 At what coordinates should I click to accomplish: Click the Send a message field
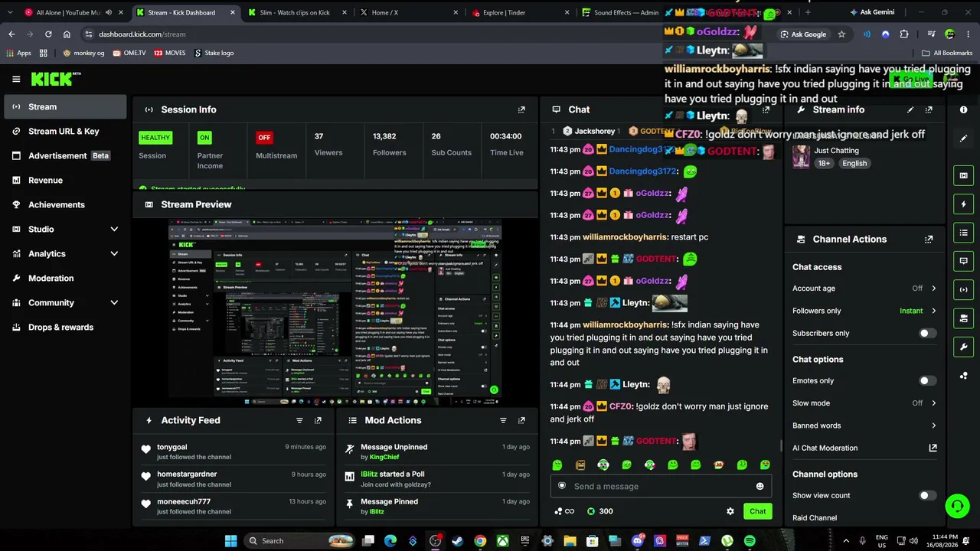coord(661,486)
